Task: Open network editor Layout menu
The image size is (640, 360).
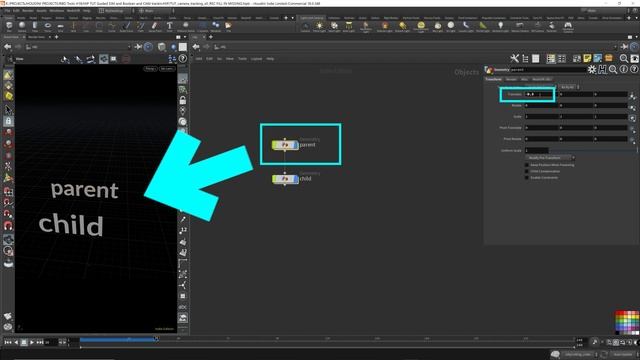Action: coord(256,59)
